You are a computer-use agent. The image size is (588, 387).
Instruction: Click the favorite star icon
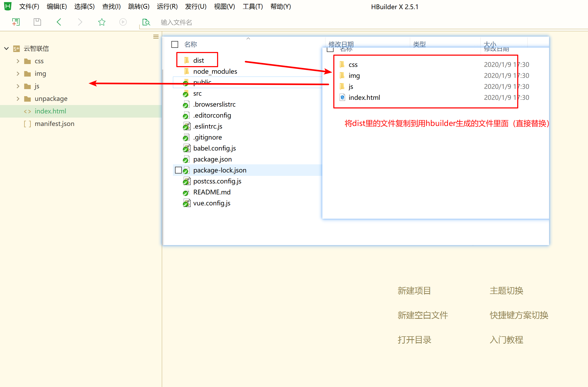click(102, 22)
